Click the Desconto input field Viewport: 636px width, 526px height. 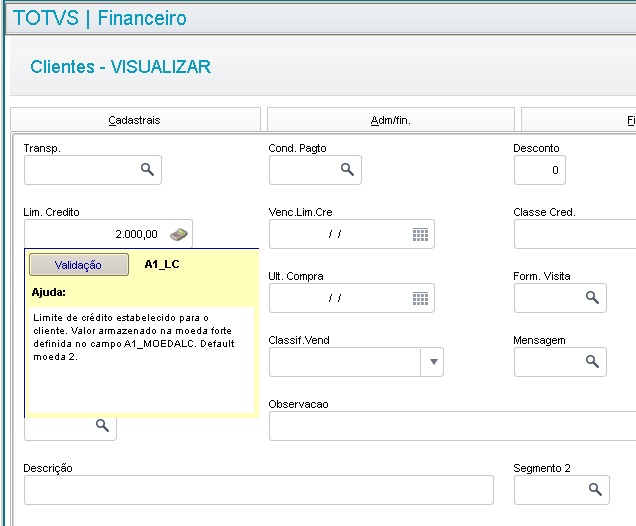(539, 170)
